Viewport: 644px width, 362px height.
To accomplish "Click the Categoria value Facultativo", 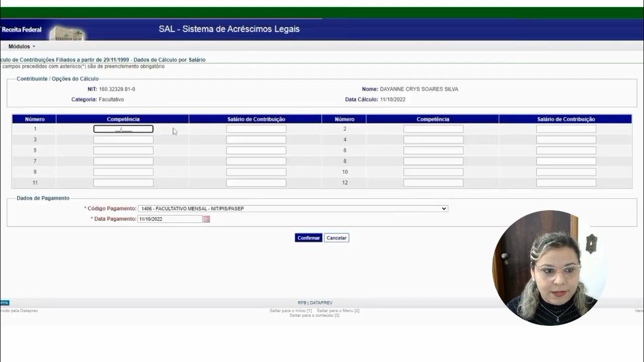I will (x=111, y=100).
